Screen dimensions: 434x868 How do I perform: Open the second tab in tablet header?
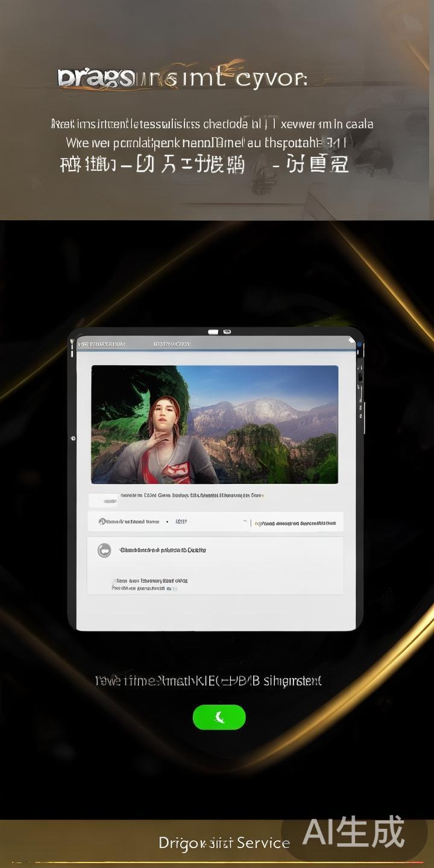click(x=172, y=344)
